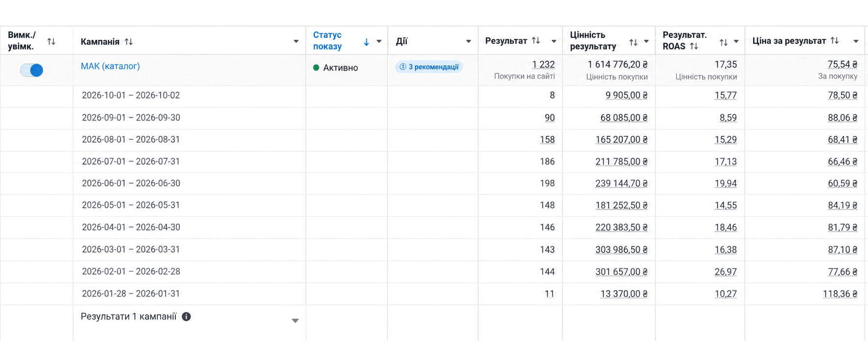Click the total result 1 232

[x=543, y=65]
